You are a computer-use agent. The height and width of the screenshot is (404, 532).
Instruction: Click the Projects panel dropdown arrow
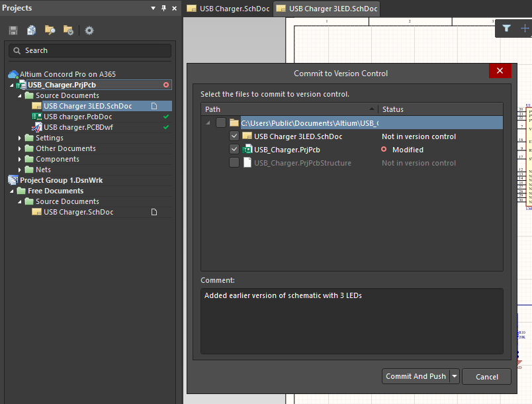pyautogui.click(x=153, y=8)
